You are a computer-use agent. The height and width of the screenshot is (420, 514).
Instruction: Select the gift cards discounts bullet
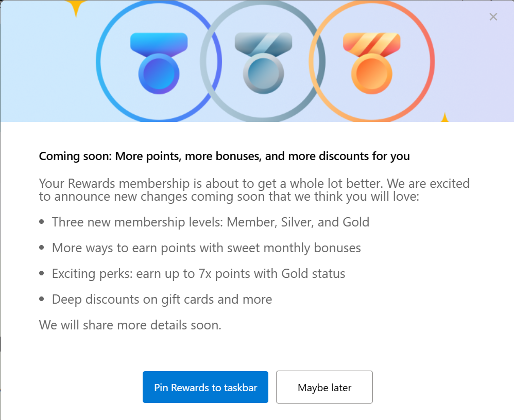click(162, 299)
